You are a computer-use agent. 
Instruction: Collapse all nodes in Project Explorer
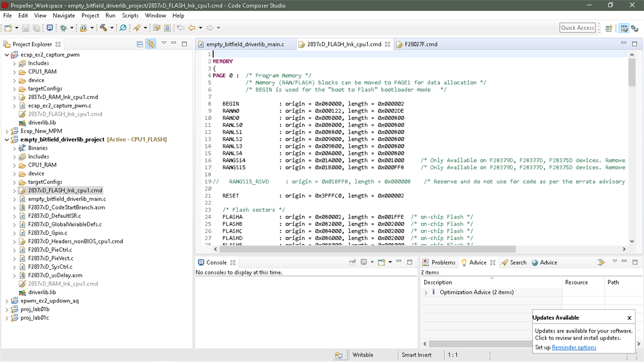coord(140,45)
